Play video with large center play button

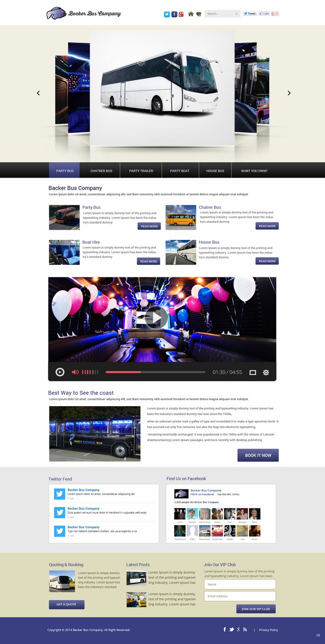tap(156, 318)
